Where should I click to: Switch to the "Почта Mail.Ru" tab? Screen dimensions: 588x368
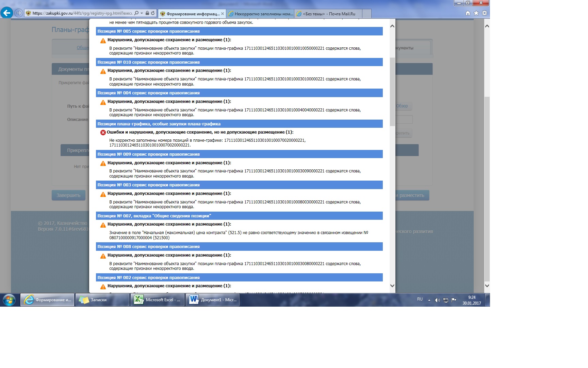coord(328,14)
